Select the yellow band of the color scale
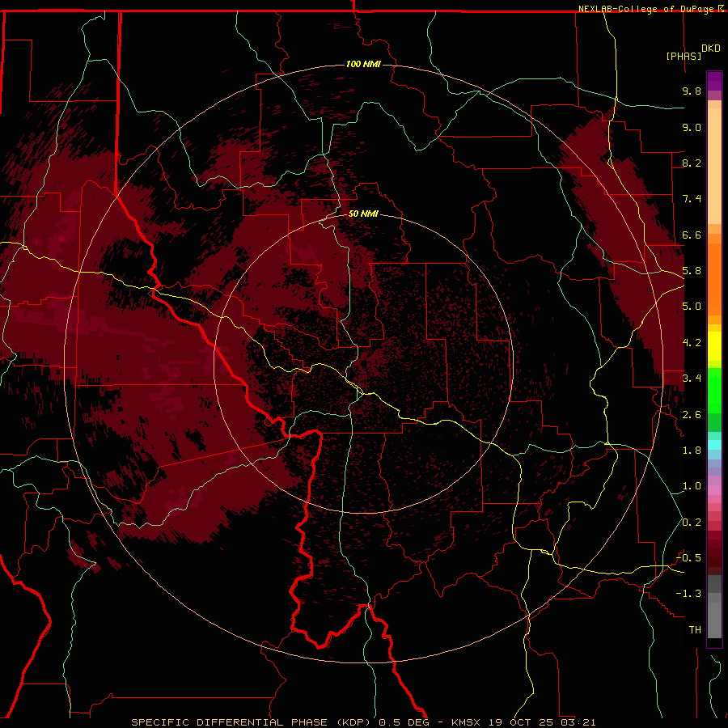The height and width of the screenshot is (728, 728). [714, 346]
